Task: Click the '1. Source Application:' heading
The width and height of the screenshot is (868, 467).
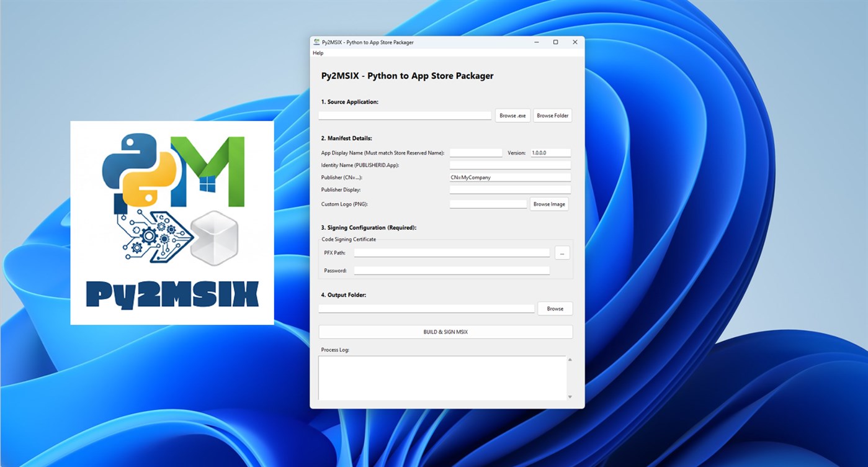Action: (349, 102)
